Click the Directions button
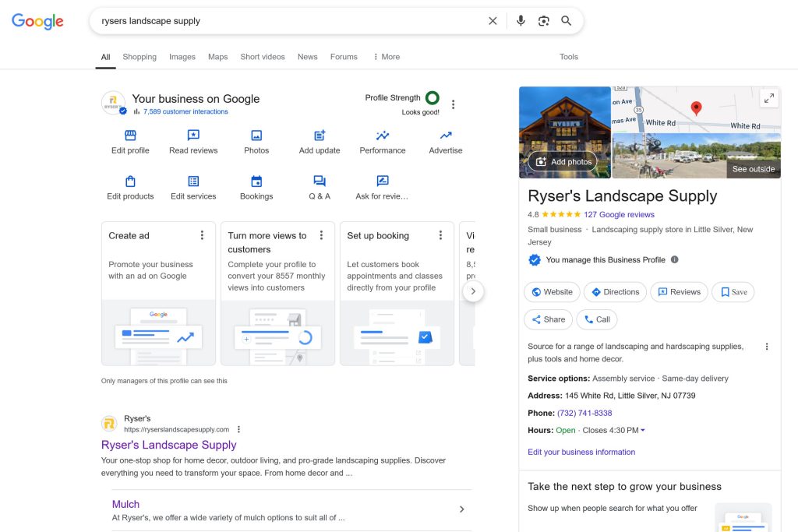Screen dimensions: 798x532 [616, 292]
